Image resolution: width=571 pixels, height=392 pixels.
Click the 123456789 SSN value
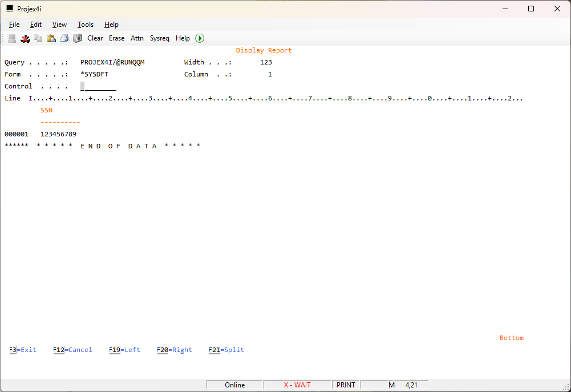pyautogui.click(x=58, y=134)
